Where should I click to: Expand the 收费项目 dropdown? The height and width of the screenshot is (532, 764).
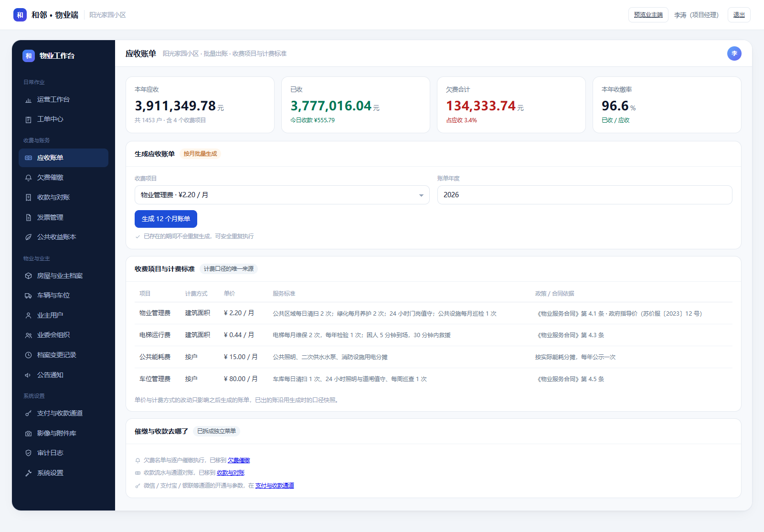click(x=282, y=195)
